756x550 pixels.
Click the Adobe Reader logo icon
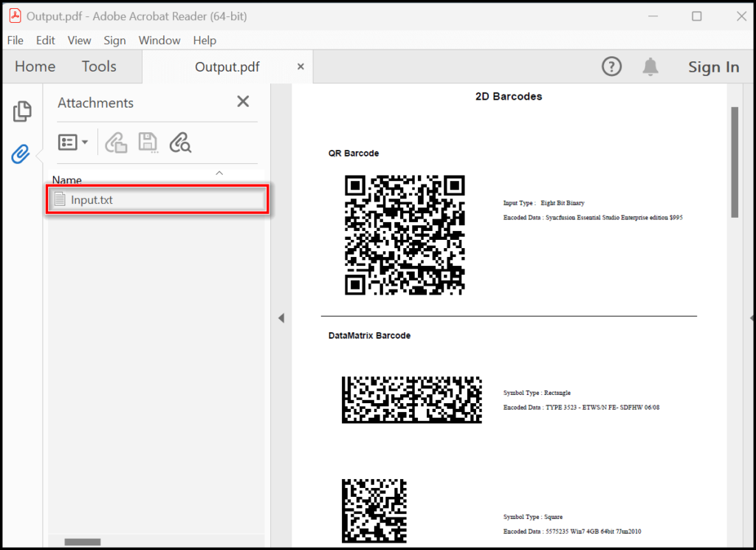[16, 15]
